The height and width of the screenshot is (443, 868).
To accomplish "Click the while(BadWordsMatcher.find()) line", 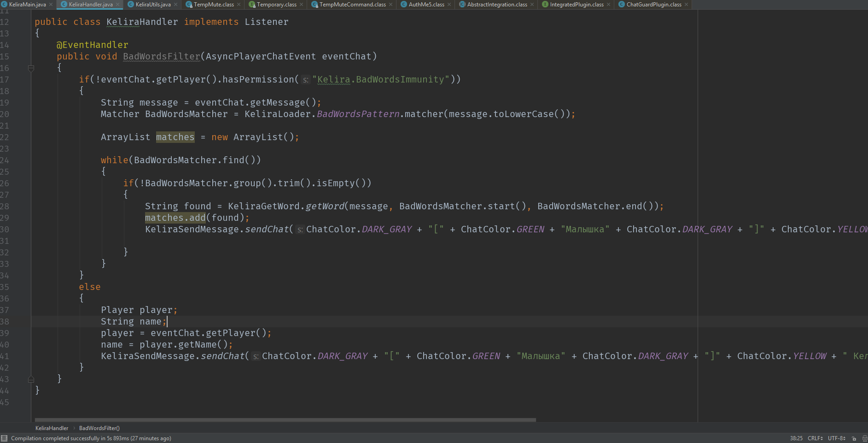I will (181, 160).
